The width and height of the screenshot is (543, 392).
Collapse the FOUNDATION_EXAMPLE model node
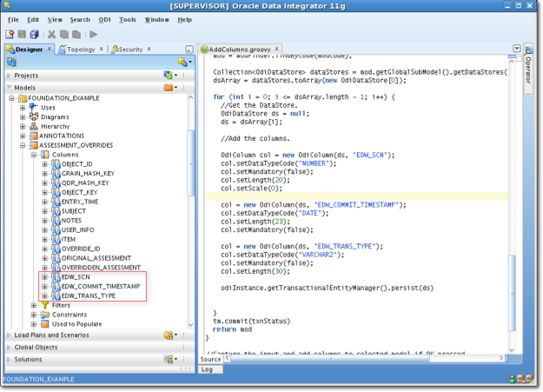pyautogui.click(x=11, y=98)
